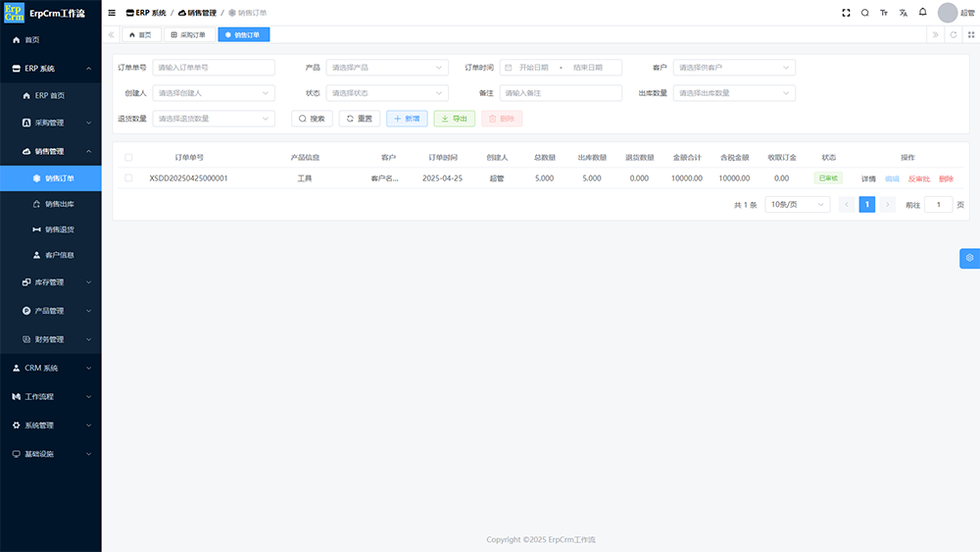The image size is (980, 552).
Task: Expand 产品管理 menu
Action: (x=51, y=311)
